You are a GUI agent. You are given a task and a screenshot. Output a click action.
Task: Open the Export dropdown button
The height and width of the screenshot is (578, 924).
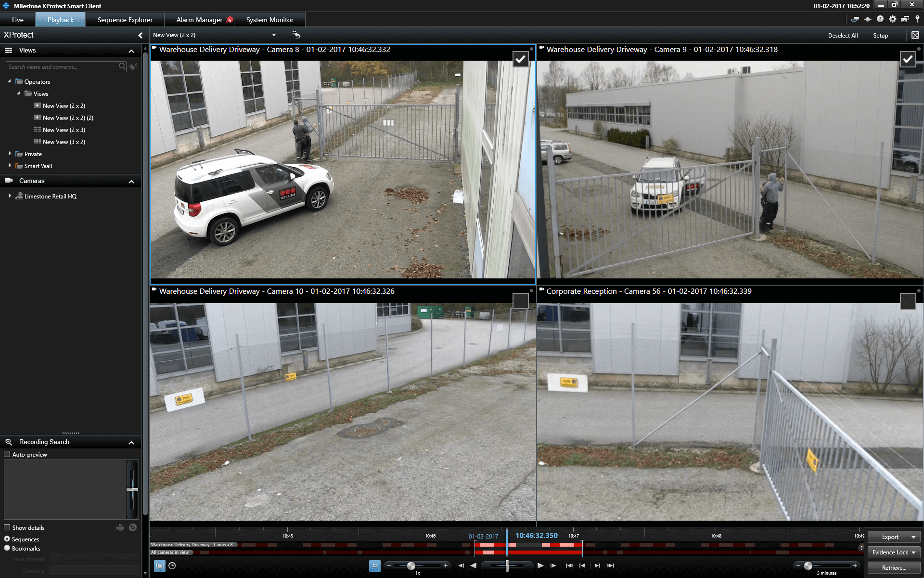click(x=894, y=537)
